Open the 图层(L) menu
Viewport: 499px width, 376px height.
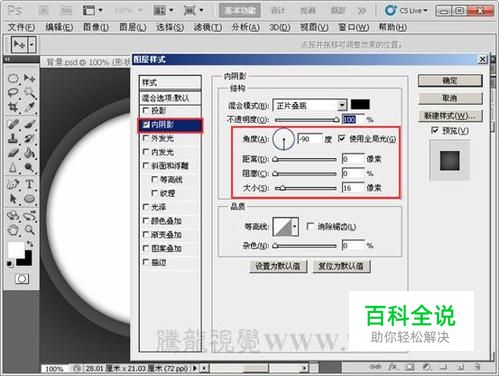pyautogui.click(x=133, y=27)
